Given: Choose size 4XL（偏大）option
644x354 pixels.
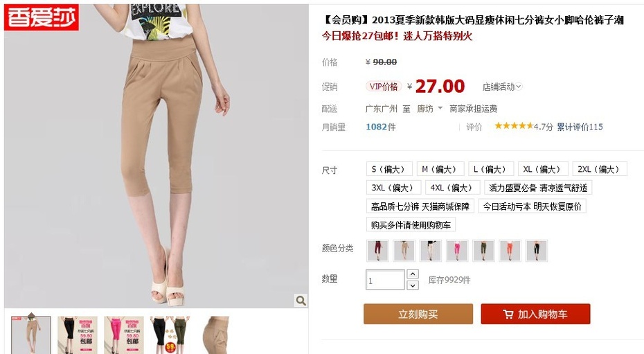Looking at the screenshot, I should click(452, 188).
